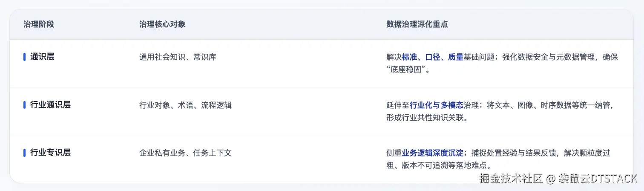This screenshot has width=644, height=191.
Task: Click the 通用社会知识、常识库 cell
Action: [178, 57]
